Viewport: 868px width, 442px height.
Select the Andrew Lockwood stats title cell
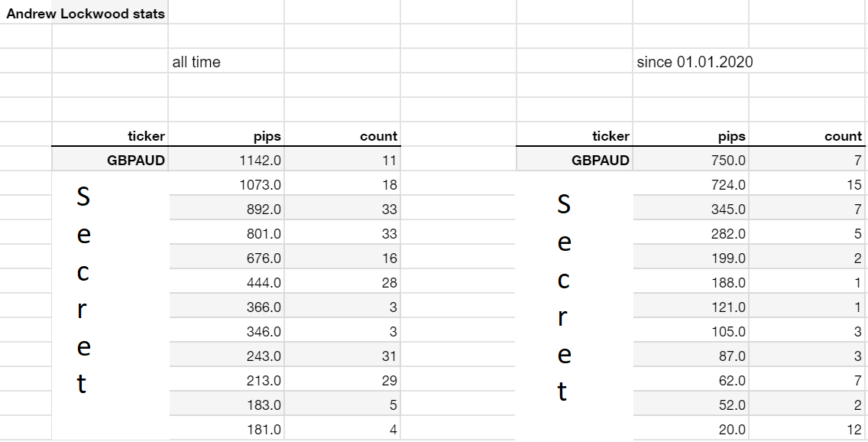[x=86, y=14]
